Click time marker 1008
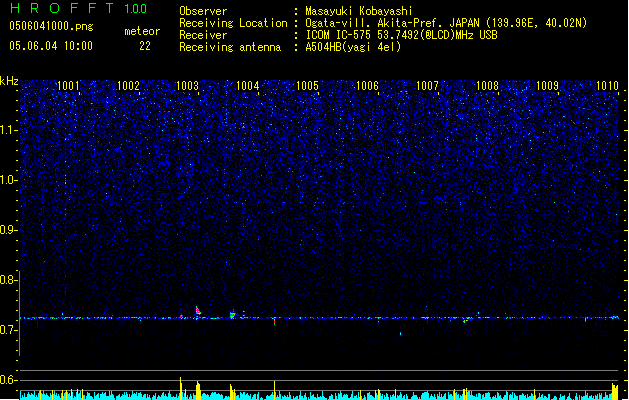The height and width of the screenshot is (400, 629). (x=487, y=85)
